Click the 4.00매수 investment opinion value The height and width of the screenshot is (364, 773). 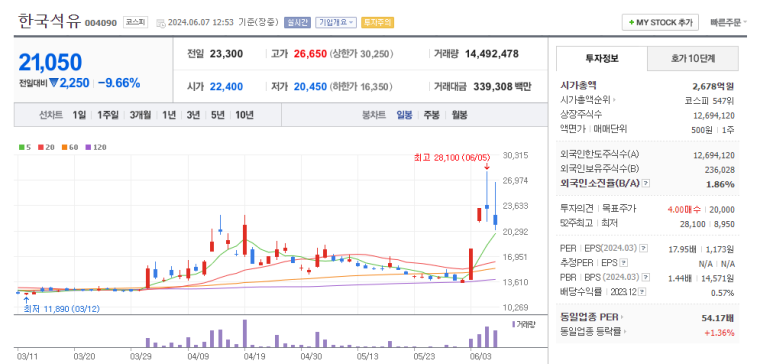684,209
